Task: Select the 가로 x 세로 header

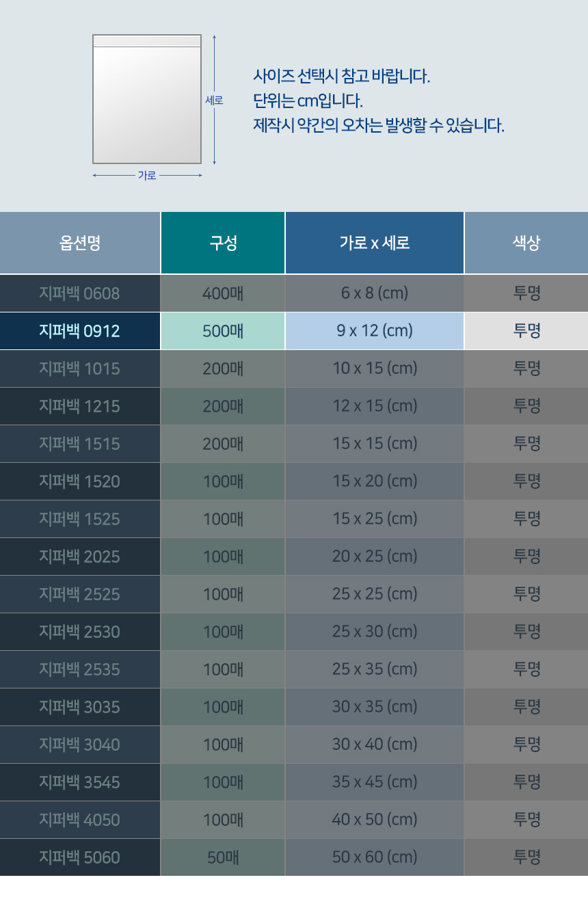Action: 375,243
